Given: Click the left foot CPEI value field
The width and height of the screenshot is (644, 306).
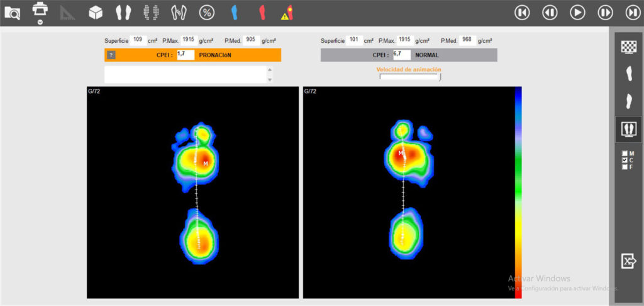Looking at the screenshot, I should 186,55.
